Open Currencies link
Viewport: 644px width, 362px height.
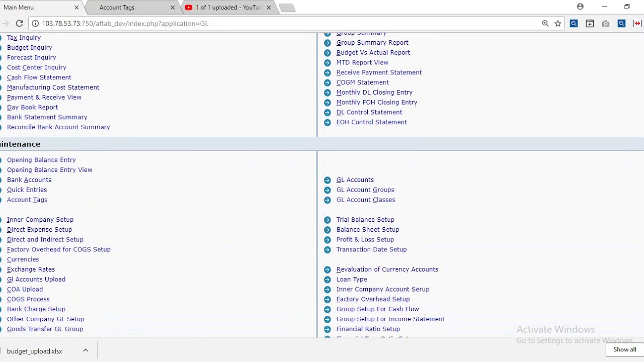[23, 259]
